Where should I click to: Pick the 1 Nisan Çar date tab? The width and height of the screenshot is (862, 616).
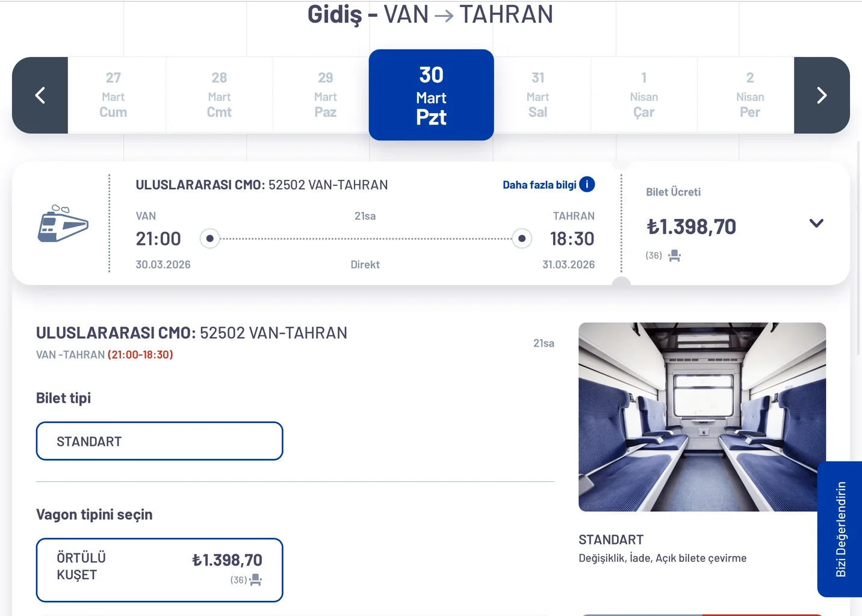[643, 95]
